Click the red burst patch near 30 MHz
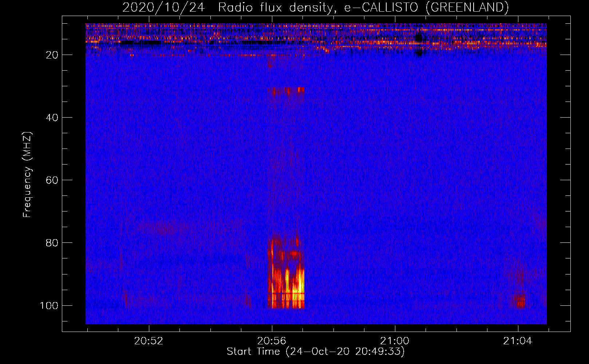Viewport: 589px width, 364px height. coord(286,92)
